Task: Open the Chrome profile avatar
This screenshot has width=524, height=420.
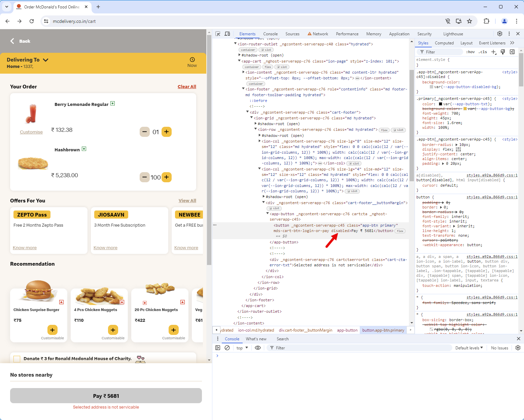Action: click(x=504, y=21)
